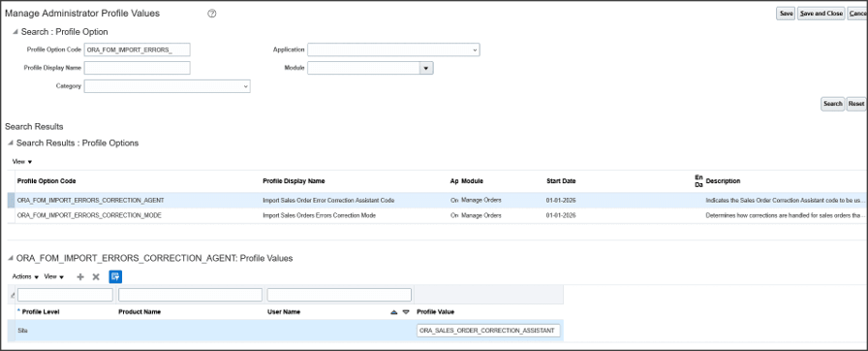Click the Profile Level filter field
Image resolution: width=868 pixels, height=351 pixels.
(65, 295)
